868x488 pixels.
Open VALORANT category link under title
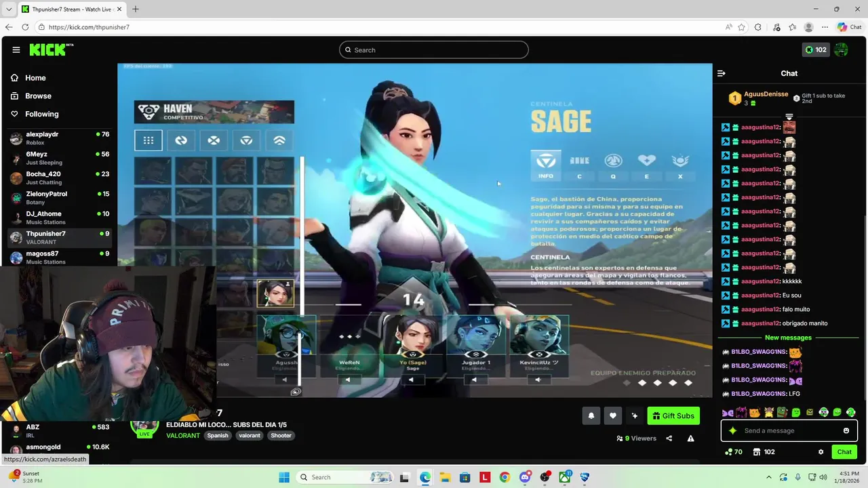click(x=183, y=436)
